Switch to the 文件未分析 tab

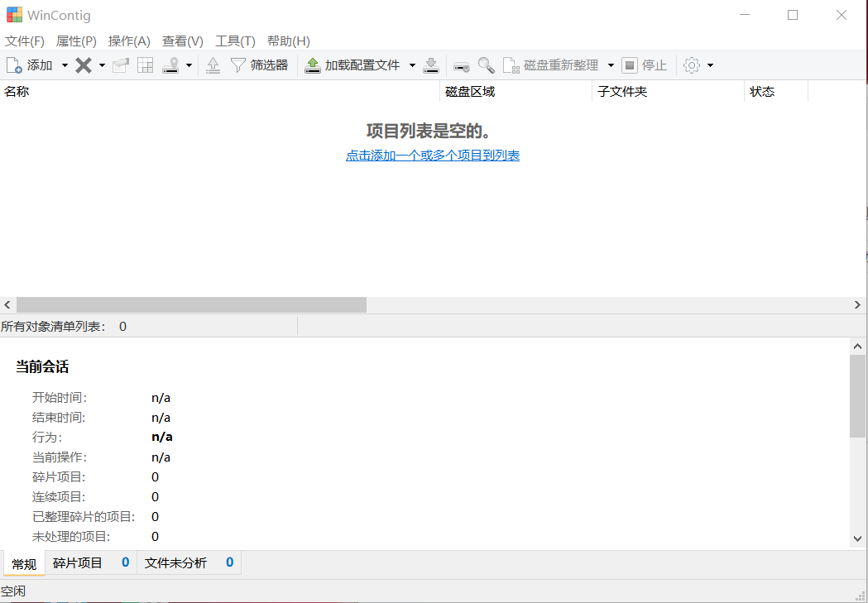click(x=189, y=563)
